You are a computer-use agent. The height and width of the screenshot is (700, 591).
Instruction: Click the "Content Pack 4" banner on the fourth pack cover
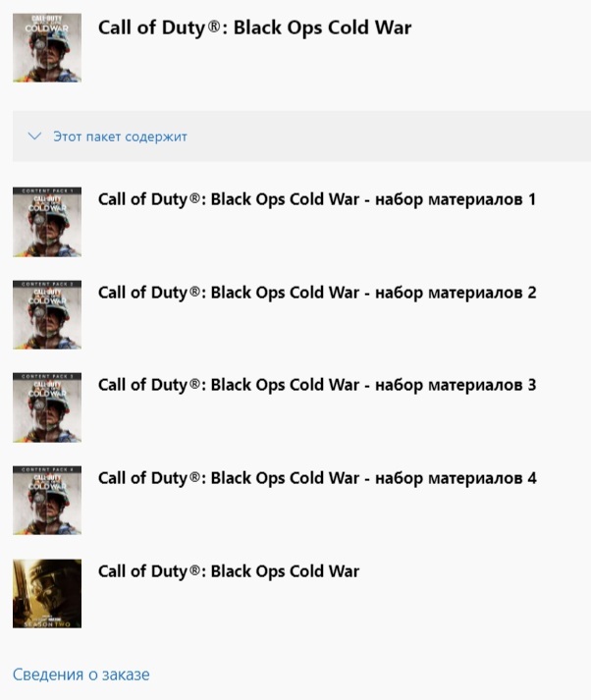click(47, 469)
